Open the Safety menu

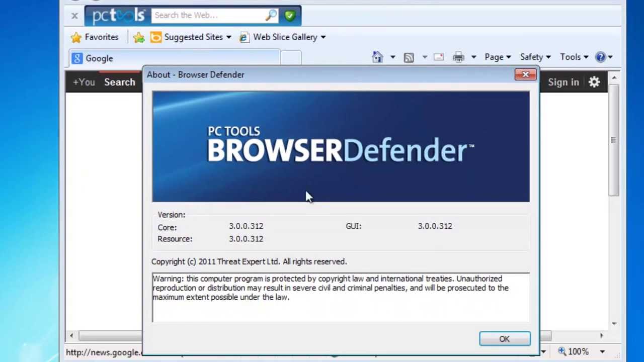coord(535,57)
